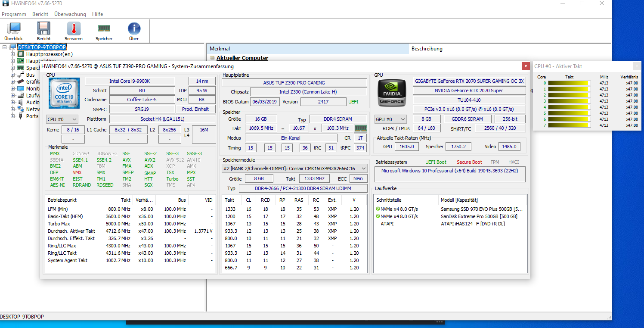Open the Speichermodule module dropdown

(295, 168)
